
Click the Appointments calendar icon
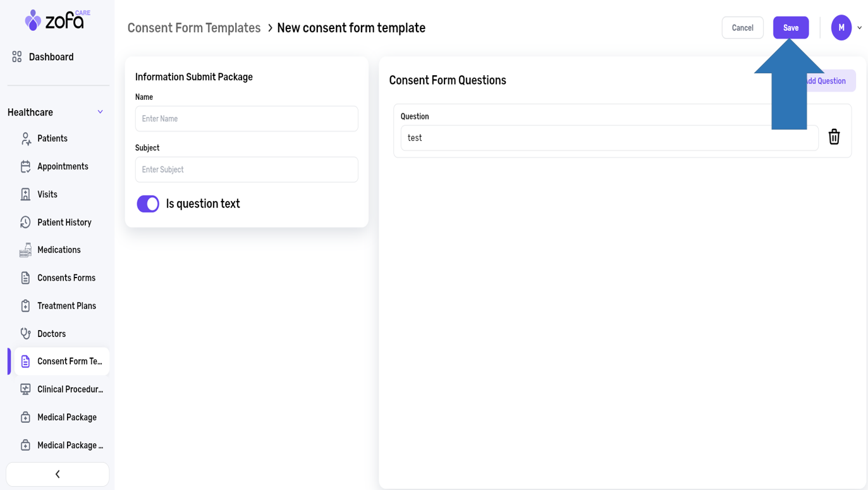coord(25,166)
